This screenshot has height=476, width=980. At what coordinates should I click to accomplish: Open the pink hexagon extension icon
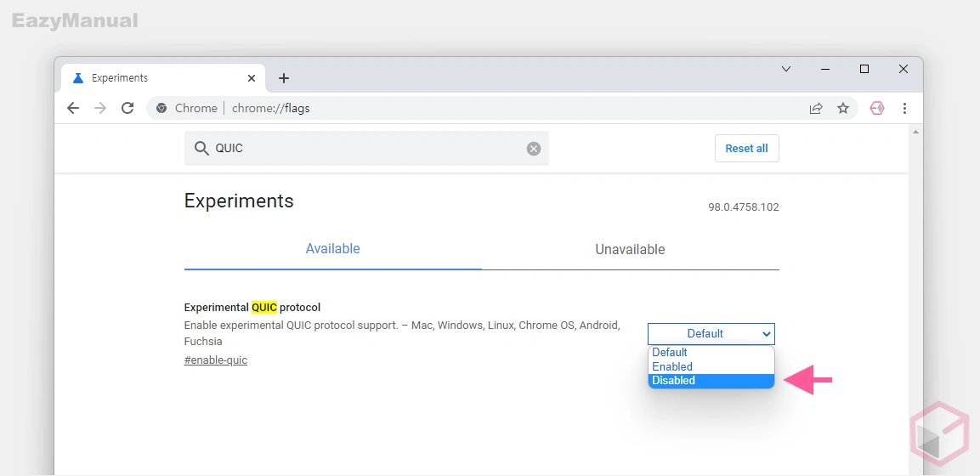(x=877, y=108)
